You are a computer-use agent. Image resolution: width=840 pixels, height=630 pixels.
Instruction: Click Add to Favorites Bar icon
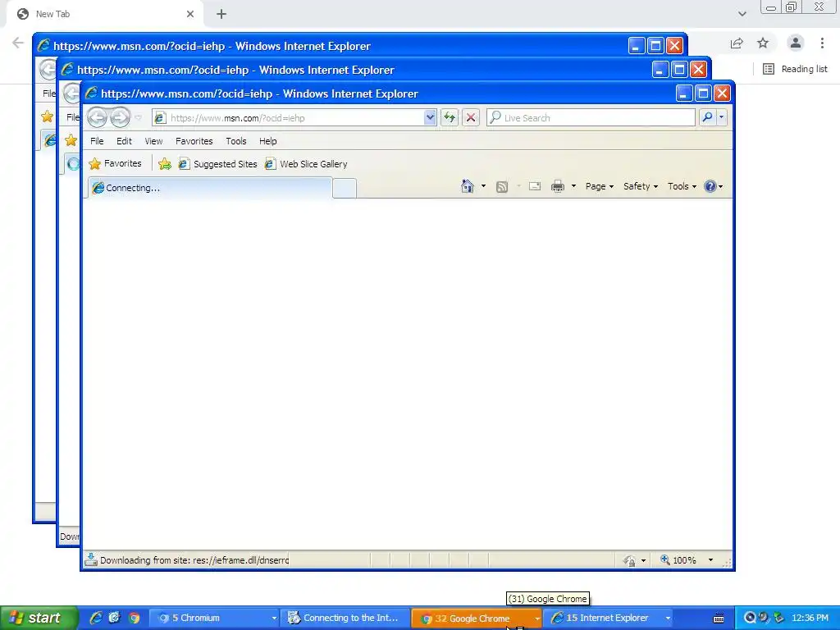pos(164,164)
